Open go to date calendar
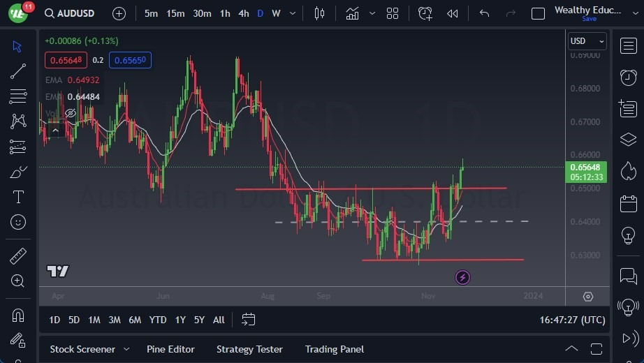644x363 pixels. (x=249, y=320)
